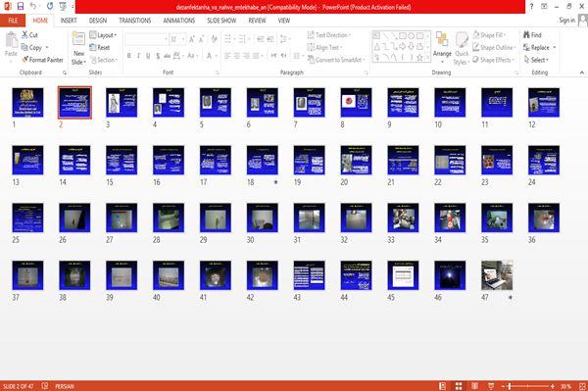Center the text alignment
The image size is (588, 391).
pos(236,56)
